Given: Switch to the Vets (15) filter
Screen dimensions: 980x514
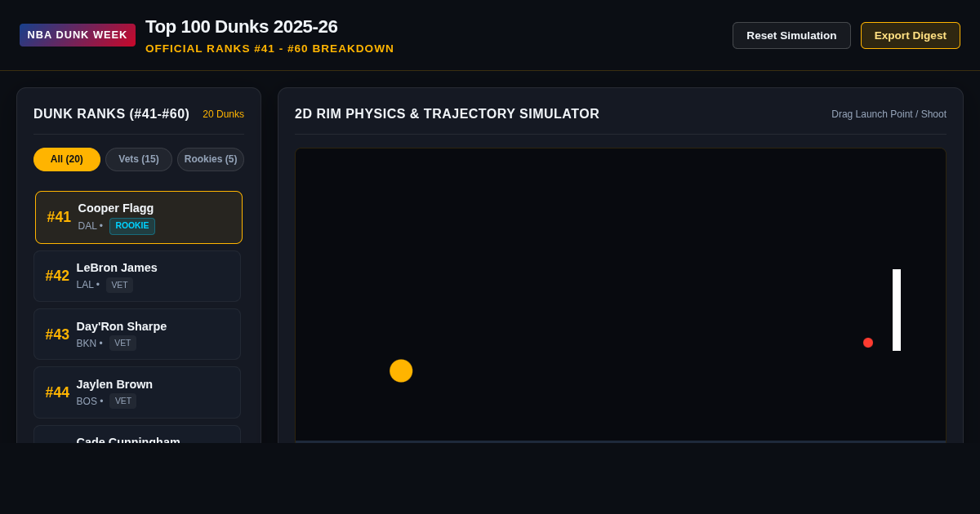Looking at the screenshot, I should pos(139,159).
